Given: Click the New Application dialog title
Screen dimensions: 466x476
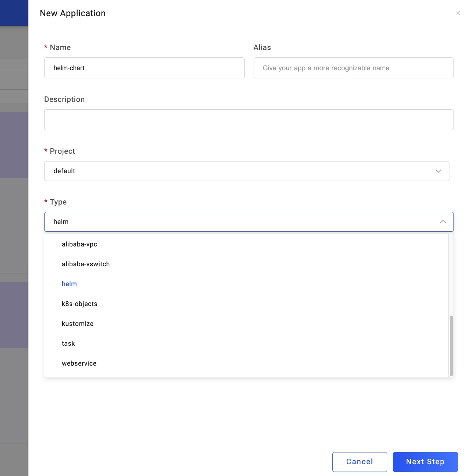Looking at the screenshot, I should pyautogui.click(x=73, y=13).
